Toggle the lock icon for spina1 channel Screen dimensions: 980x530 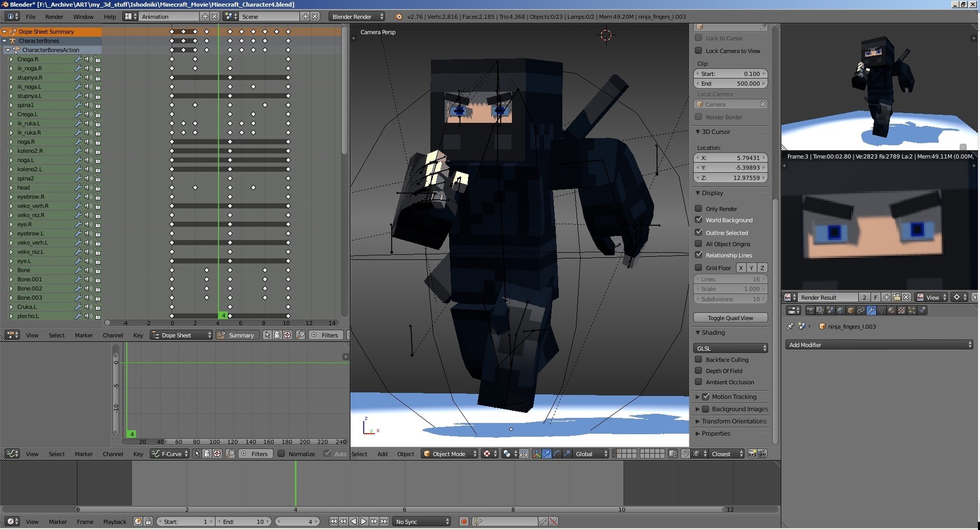point(97,105)
